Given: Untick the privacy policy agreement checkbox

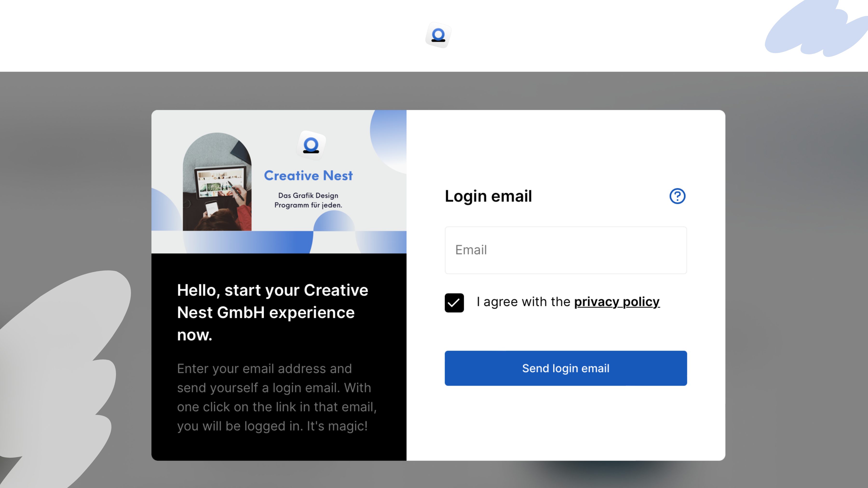Looking at the screenshot, I should tap(454, 302).
